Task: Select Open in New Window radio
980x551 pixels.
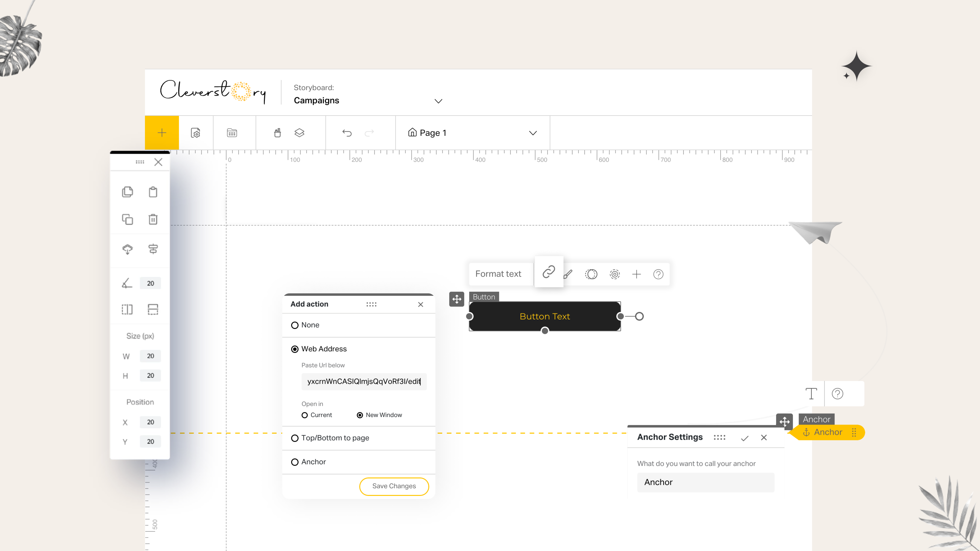Action: pyautogui.click(x=360, y=415)
